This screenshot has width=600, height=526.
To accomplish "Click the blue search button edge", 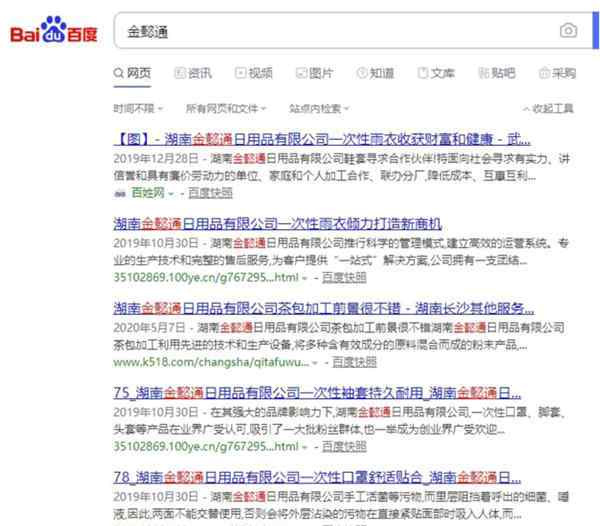I will pos(596,31).
